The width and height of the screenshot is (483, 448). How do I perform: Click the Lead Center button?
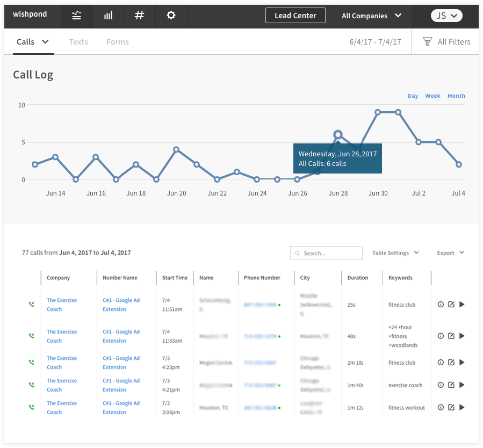point(295,16)
